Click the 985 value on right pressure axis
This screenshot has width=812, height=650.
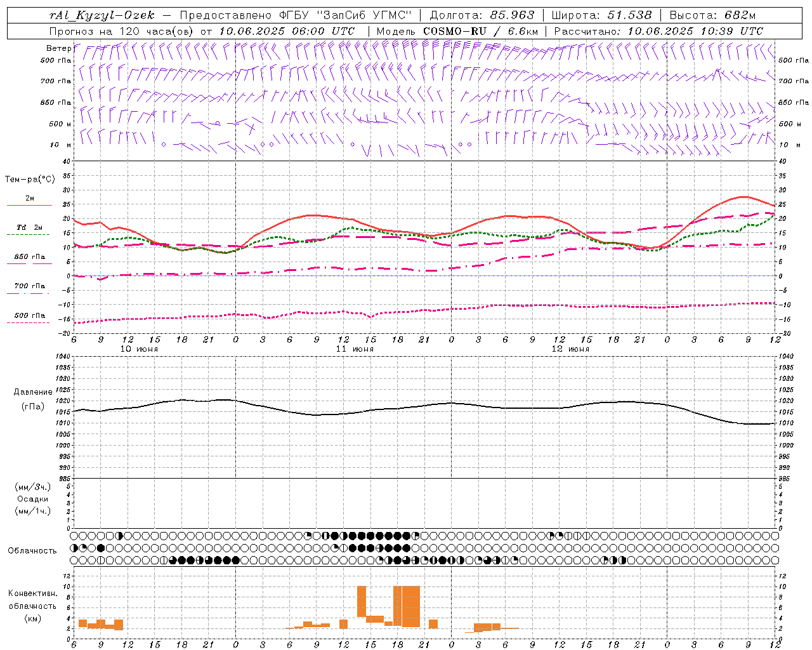(785, 479)
